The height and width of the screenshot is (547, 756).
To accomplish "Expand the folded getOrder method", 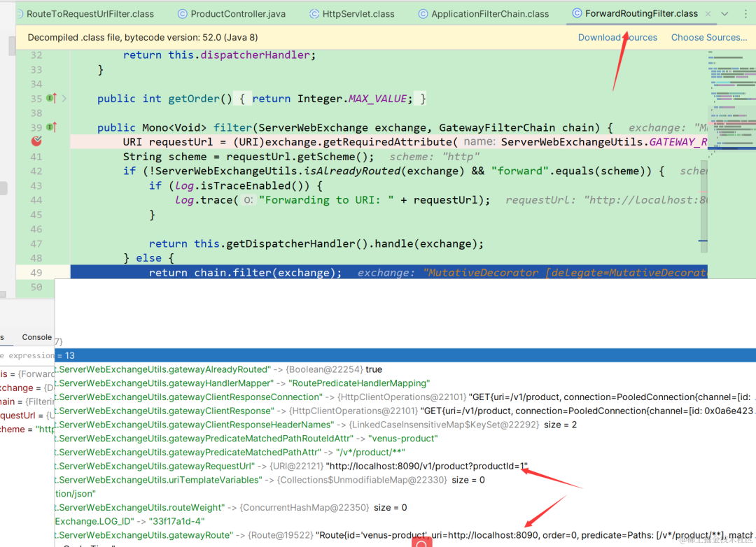I will pyautogui.click(x=64, y=99).
